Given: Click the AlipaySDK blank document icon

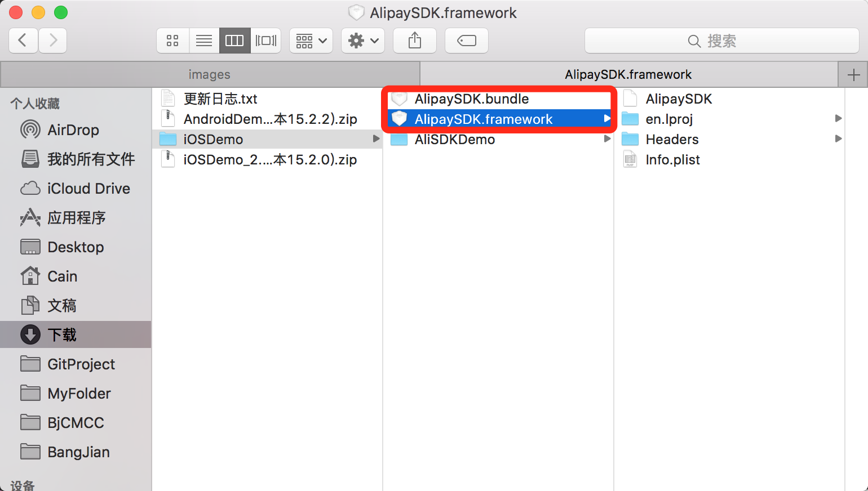Looking at the screenshot, I should [630, 99].
